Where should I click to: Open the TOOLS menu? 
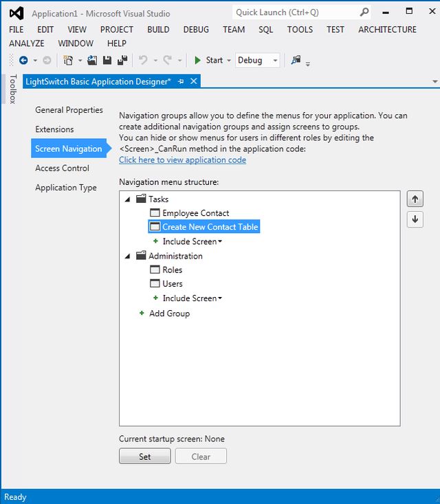(300, 30)
